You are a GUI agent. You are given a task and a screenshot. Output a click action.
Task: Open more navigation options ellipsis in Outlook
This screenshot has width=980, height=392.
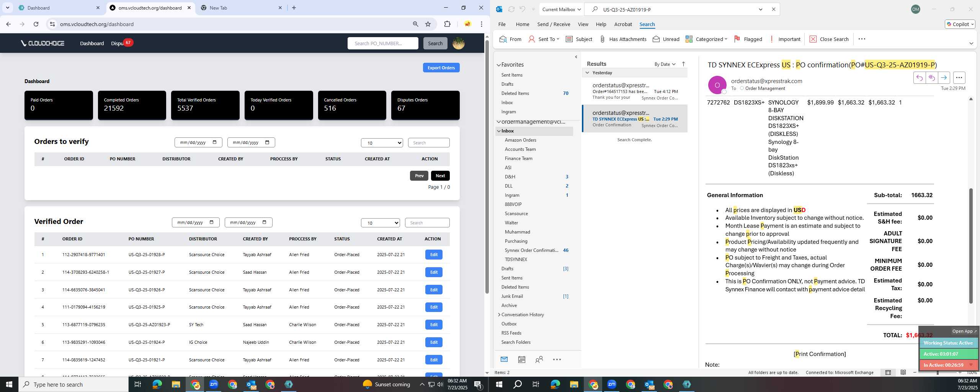click(557, 359)
